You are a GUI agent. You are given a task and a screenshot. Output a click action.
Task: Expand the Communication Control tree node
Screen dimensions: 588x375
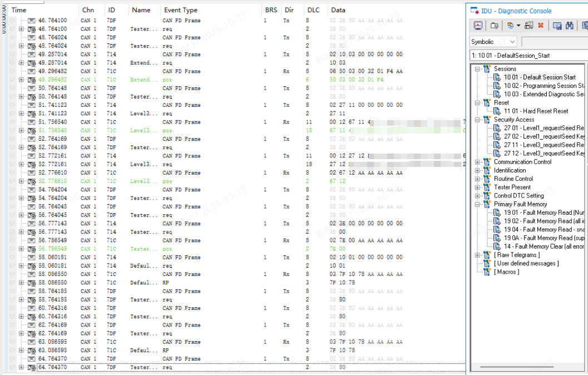point(477,162)
